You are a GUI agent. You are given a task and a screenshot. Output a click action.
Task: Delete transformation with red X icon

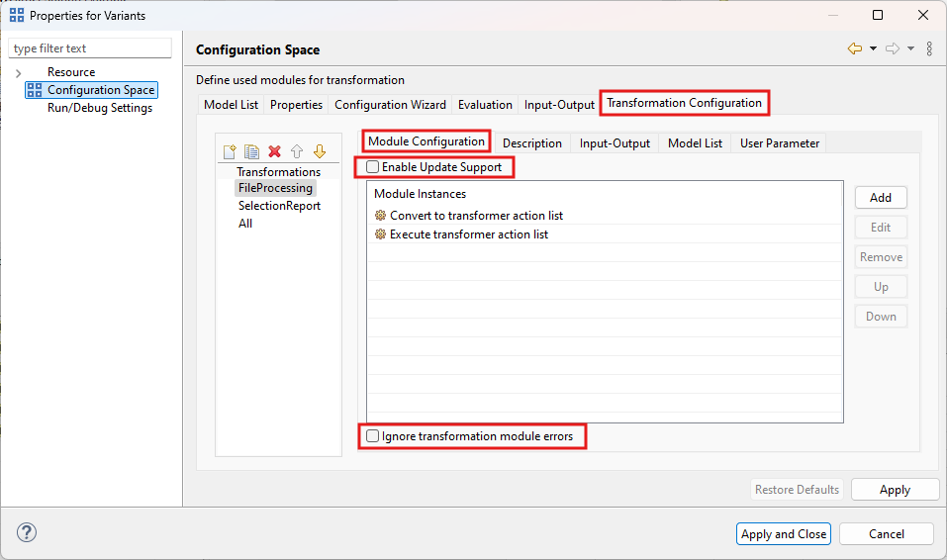click(x=274, y=151)
